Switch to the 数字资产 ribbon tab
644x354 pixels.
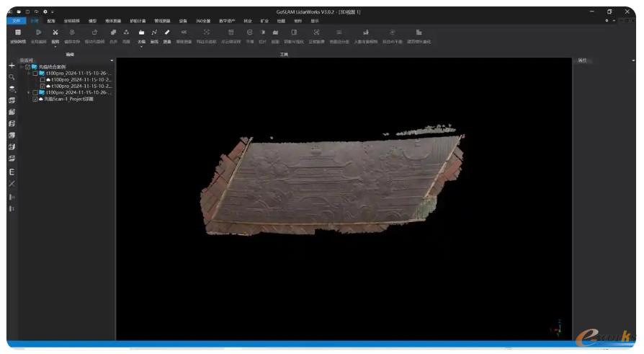coord(227,21)
